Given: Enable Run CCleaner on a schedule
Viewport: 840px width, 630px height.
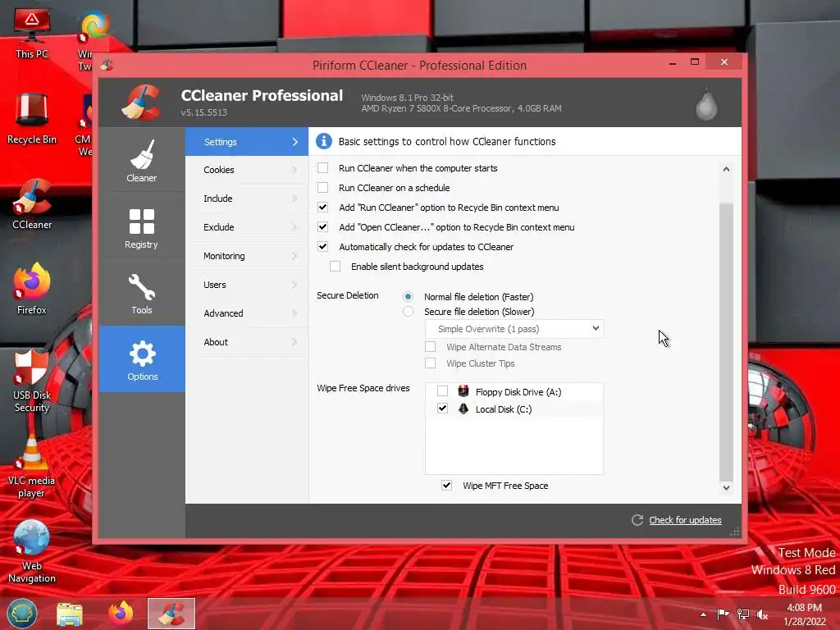Looking at the screenshot, I should (x=322, y=188).
